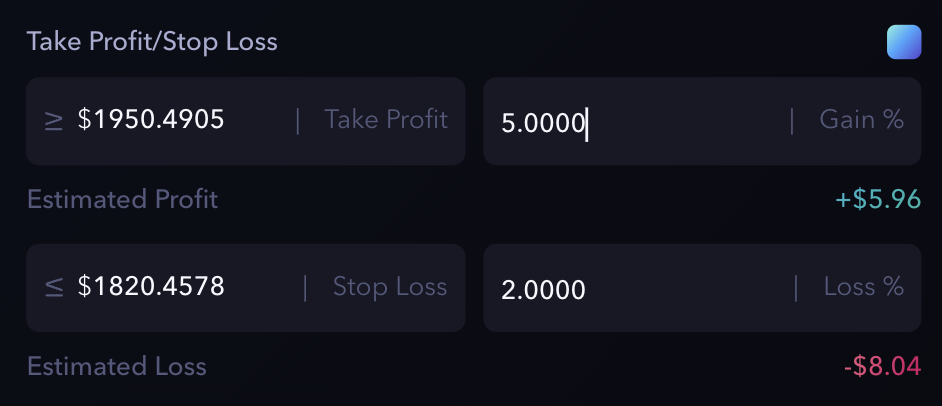This screenshot has height=406, width=942.
Task: Click the less-than-or-equal symbol icon
Action: (x=54, y=288)
